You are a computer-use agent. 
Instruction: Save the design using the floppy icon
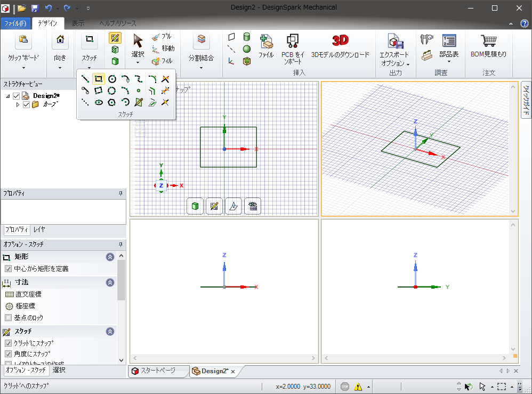click(35, 8)
